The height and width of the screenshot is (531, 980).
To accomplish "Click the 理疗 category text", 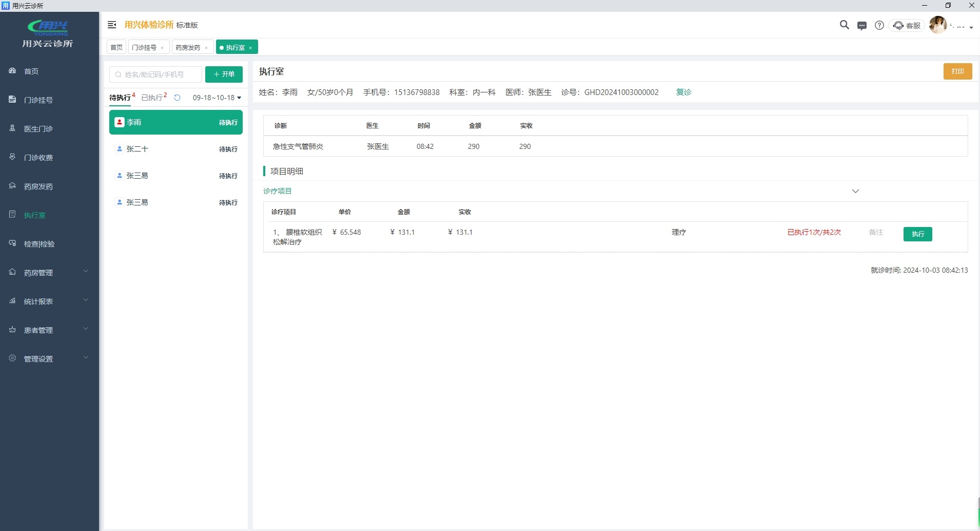I will click(679, 232).
